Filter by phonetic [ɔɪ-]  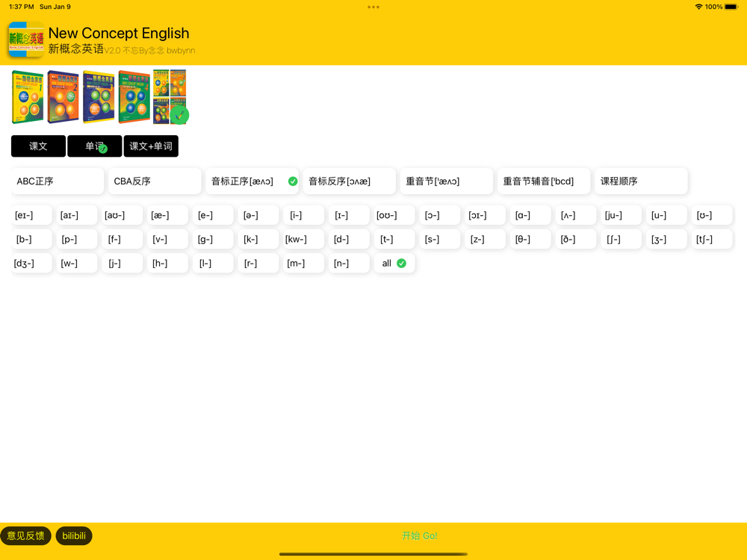[485, 215]
